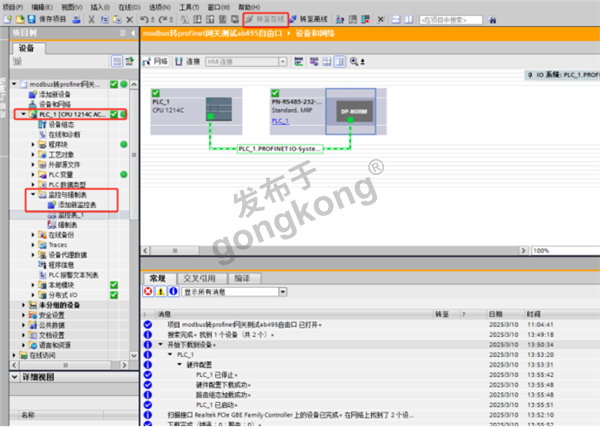This screenshot has height=427, width=600.
Task: Expand the PLC 变量 folder
Action: pos(33,174)
